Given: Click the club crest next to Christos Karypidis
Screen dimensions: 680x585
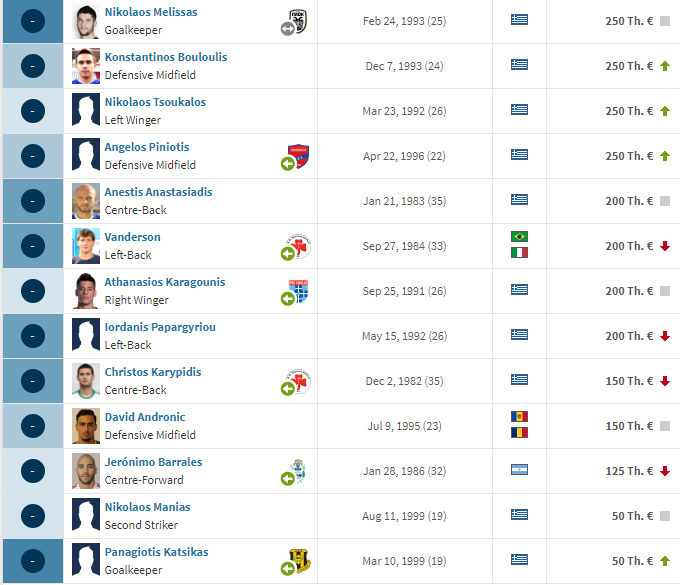Looking at the screenshot, I should 299,381.
